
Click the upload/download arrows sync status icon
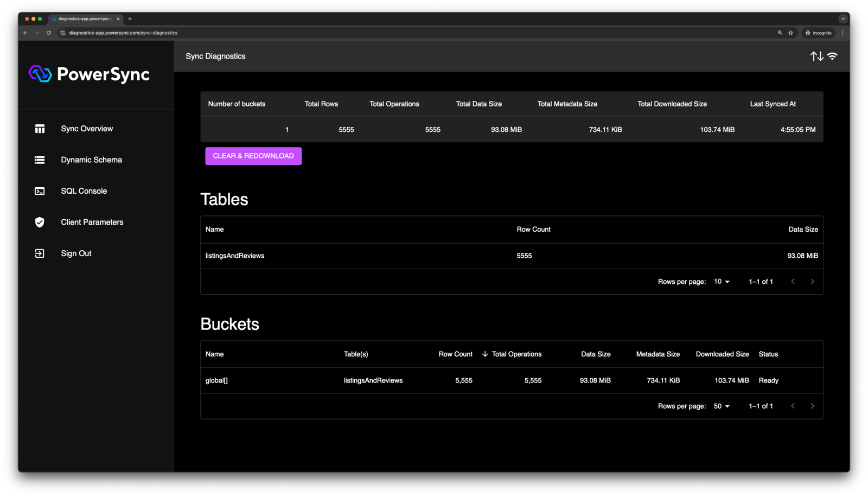click(x=816, y=56)
